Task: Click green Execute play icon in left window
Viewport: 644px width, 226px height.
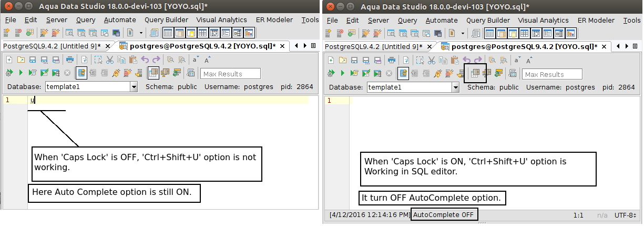Action: pos(21,73)
